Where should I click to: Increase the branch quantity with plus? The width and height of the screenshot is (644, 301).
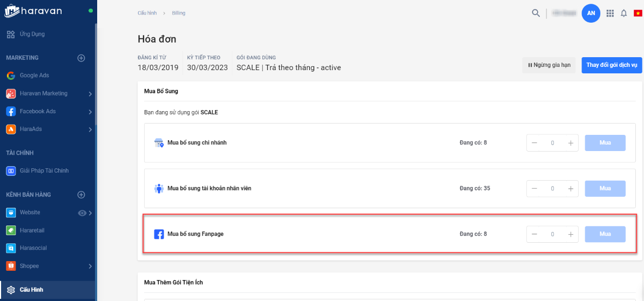[571, 143]
